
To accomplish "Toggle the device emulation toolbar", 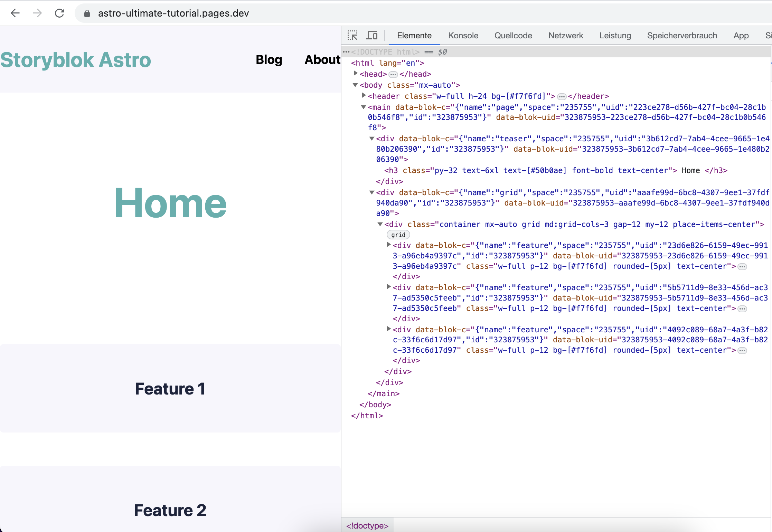I will coord(372,35).
